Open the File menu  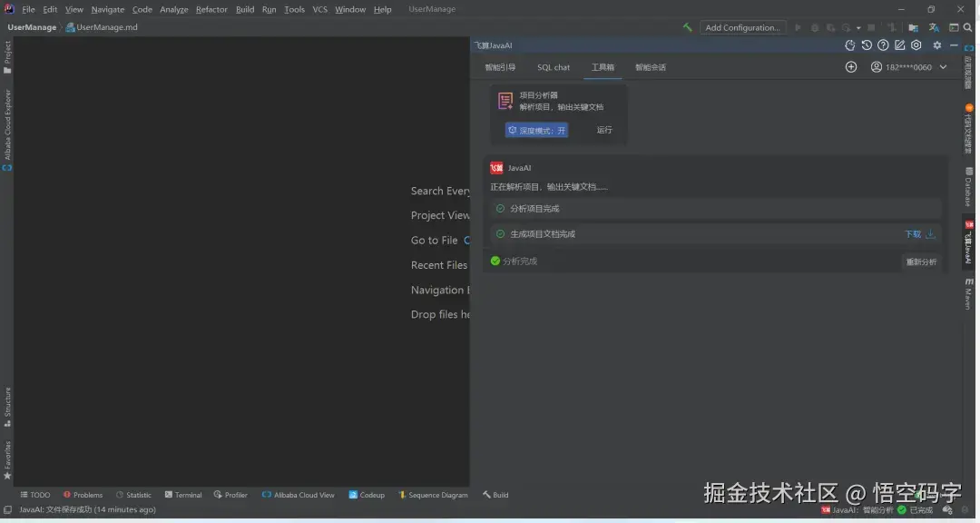point(28,9)
